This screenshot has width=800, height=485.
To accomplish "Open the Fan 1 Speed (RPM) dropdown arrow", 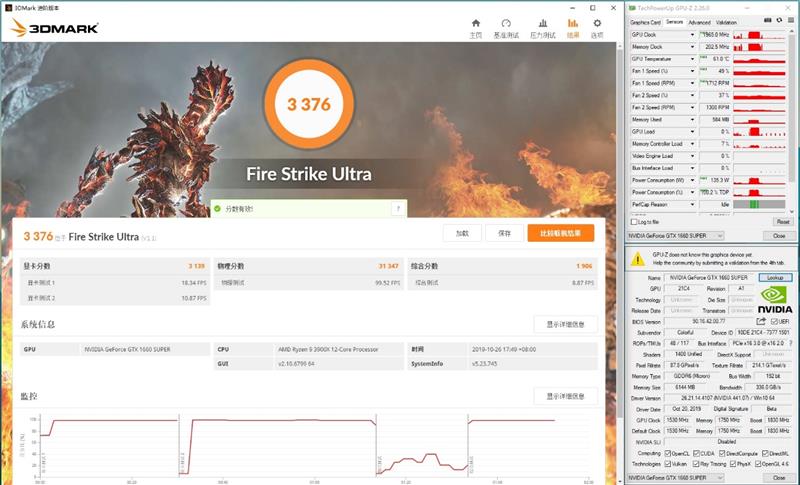I will [x=692, y=83].
